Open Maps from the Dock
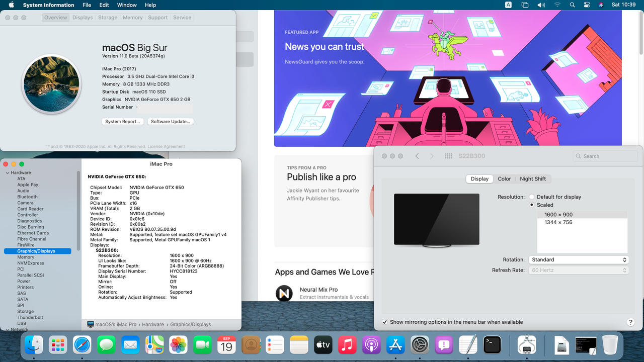644x362 pixels. [154, 345]
